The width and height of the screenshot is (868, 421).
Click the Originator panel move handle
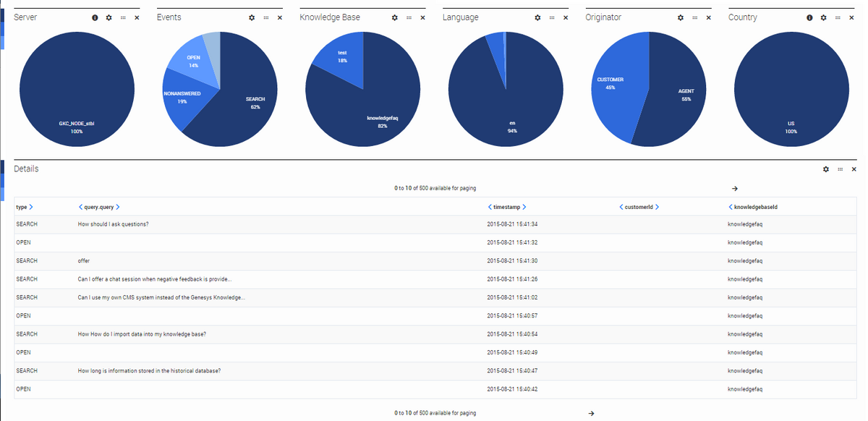(x=694, y=17)
